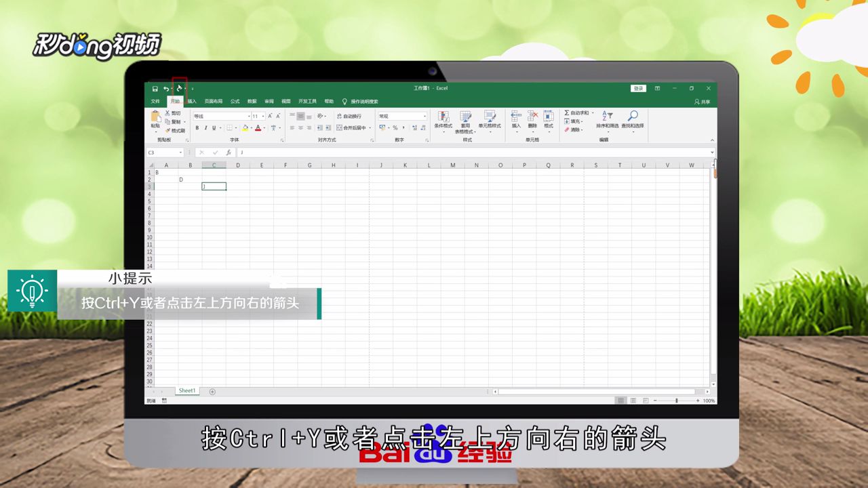868x488 pixels.
Task: Open the font name dropdown (等线)
Action: click(x=249, y=116)
